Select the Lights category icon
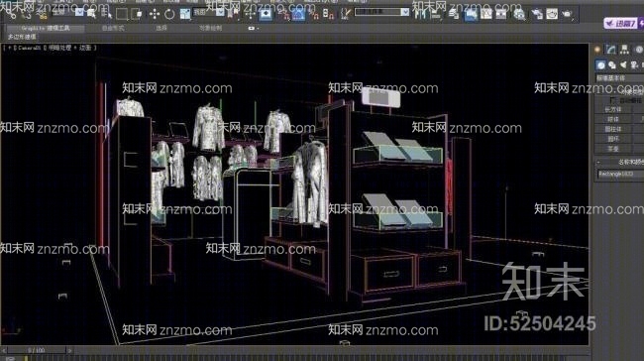 tap(623, 65)
